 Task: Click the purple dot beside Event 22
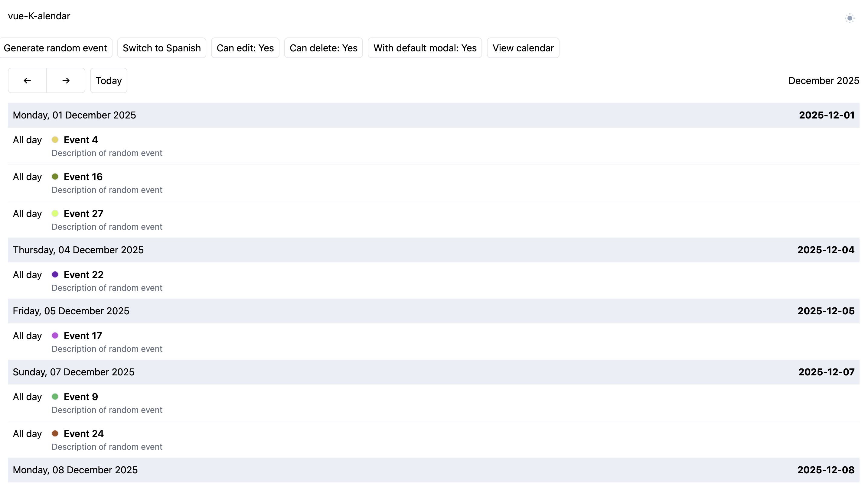[x=55, y=274]
